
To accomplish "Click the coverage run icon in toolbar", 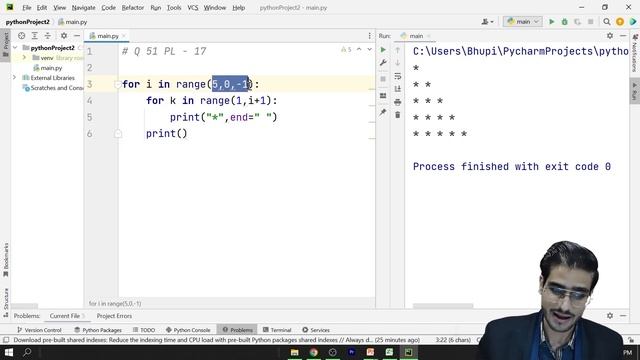I will click(x=578, y=22).
